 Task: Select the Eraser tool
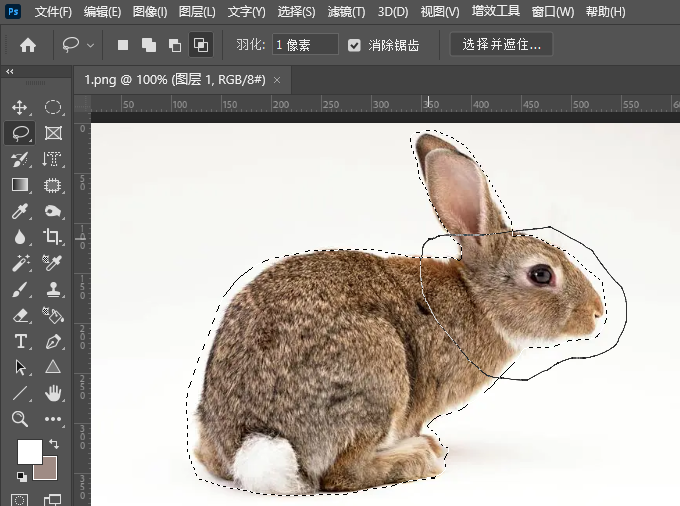click(20, 315)
